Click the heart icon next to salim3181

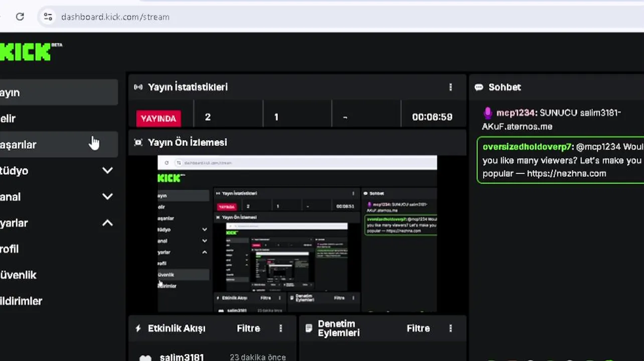[145, 358]
